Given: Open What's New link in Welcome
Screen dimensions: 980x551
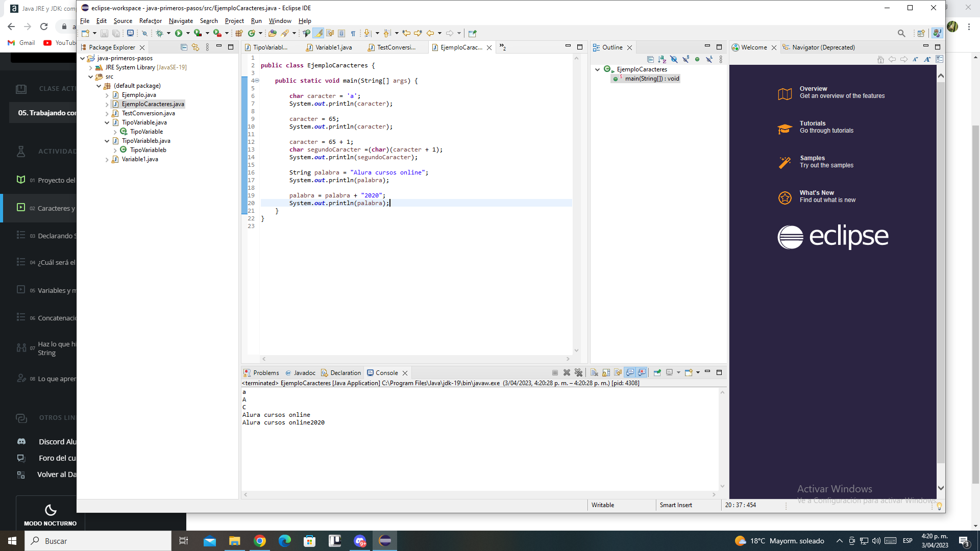Looking at the screenshot, I should pyautogui.click(x=817, y=196).
